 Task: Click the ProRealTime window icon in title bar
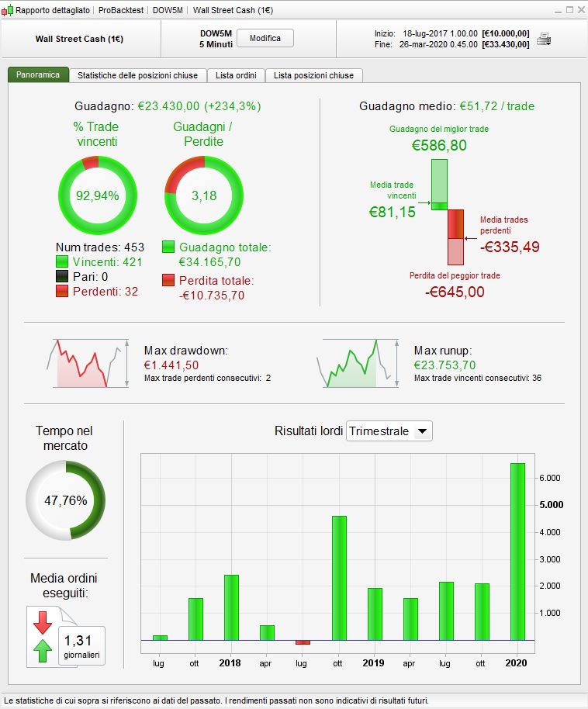pos(7,10)
